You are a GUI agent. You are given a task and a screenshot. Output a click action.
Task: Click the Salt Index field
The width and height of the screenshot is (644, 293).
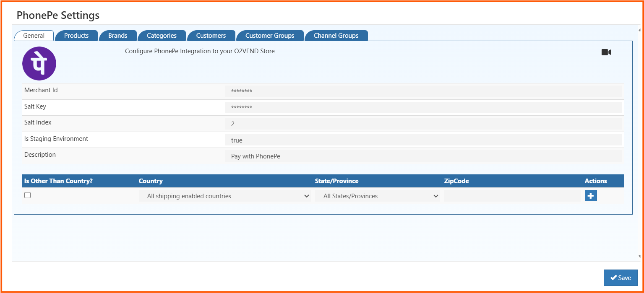click(423, 124)
